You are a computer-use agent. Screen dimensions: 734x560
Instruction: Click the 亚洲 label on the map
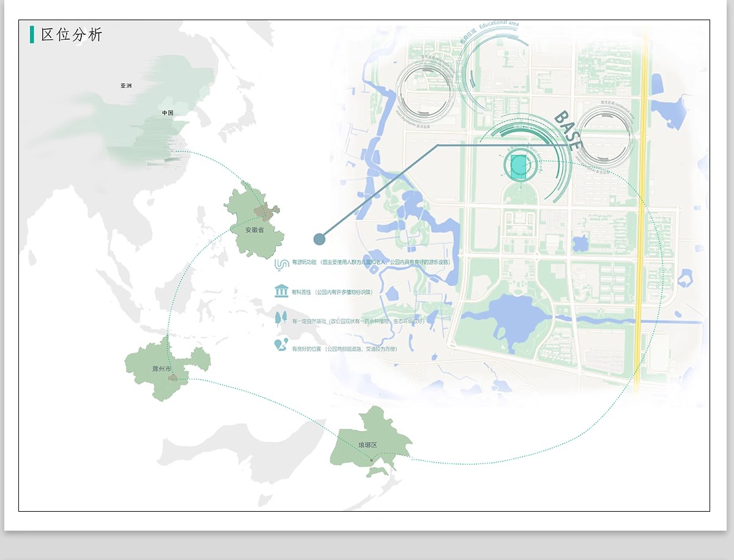126,86
